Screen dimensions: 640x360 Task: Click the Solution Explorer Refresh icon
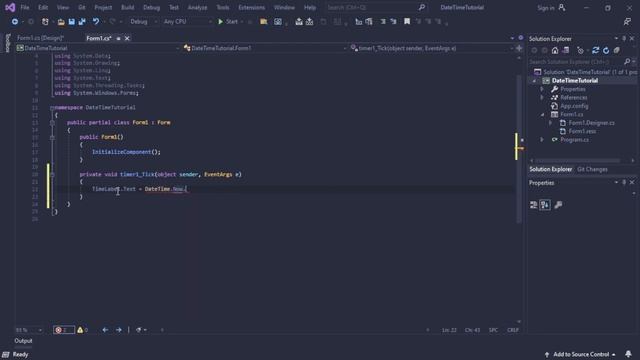(606, 51)
